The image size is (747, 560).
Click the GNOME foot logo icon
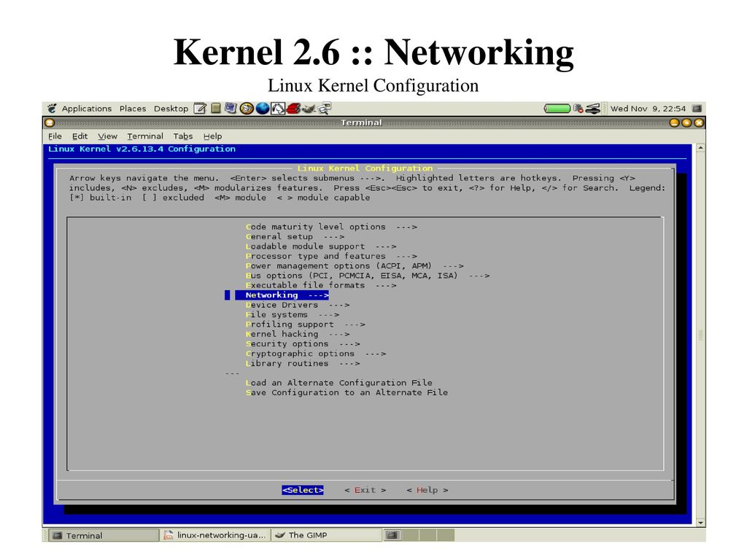(52, 109)
